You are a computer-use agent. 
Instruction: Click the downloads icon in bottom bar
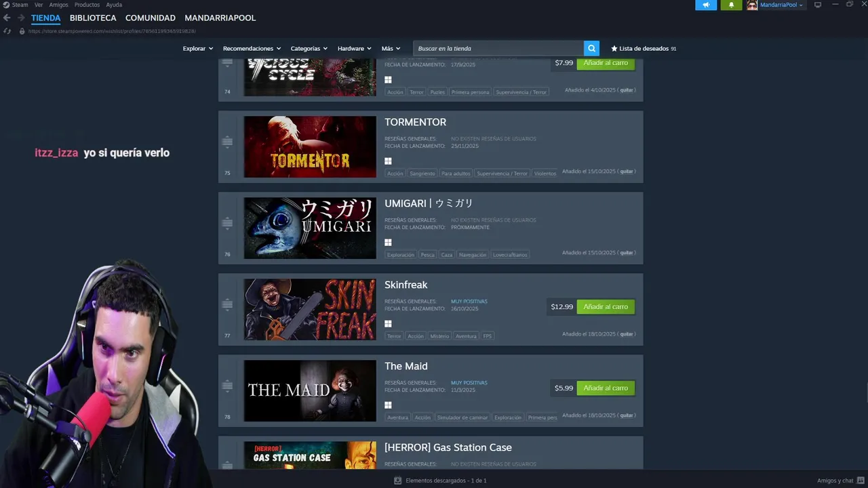(x=397, y=481)
